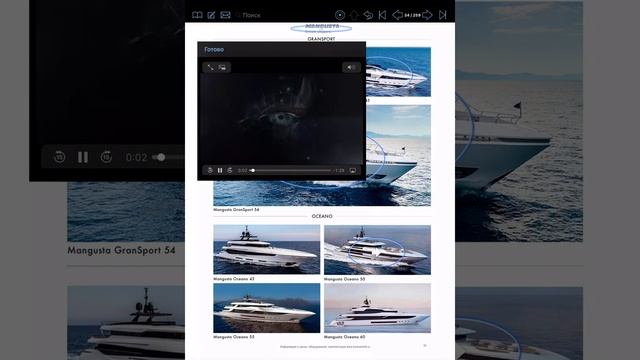Viewport: 640px width, 360px height.
Task: Open the Mangusta Oceano 43 yacht image
Action: 267,249
